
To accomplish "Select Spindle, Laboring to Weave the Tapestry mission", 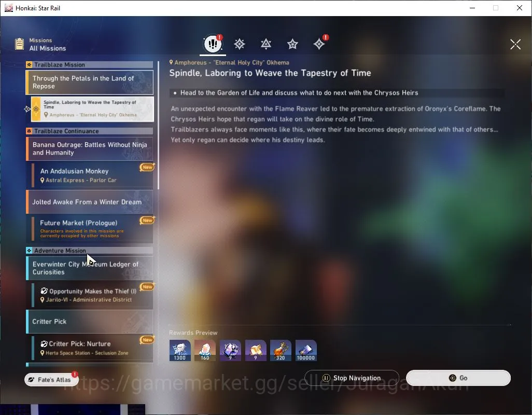I will 92,109.
